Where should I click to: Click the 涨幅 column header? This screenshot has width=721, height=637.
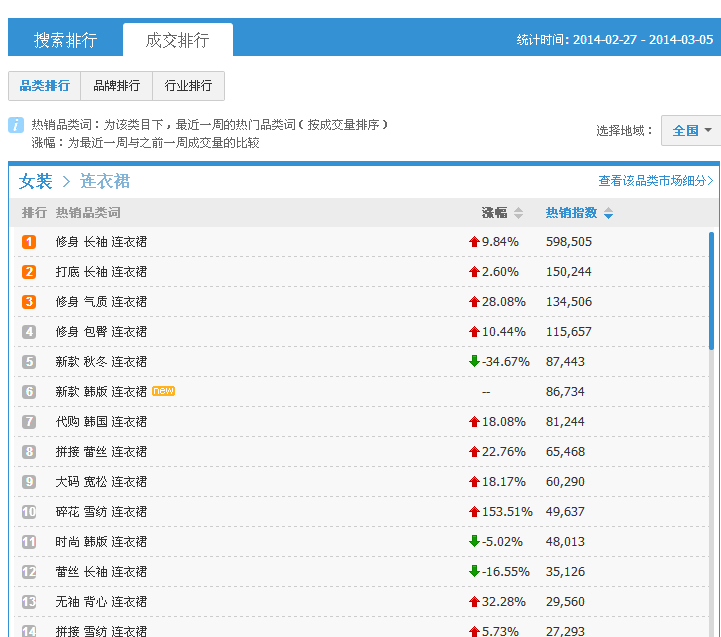(x=494, y=212)
